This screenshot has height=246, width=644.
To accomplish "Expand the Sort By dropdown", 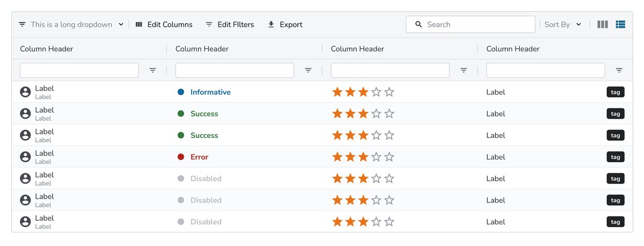I will [x=563, y=25].
